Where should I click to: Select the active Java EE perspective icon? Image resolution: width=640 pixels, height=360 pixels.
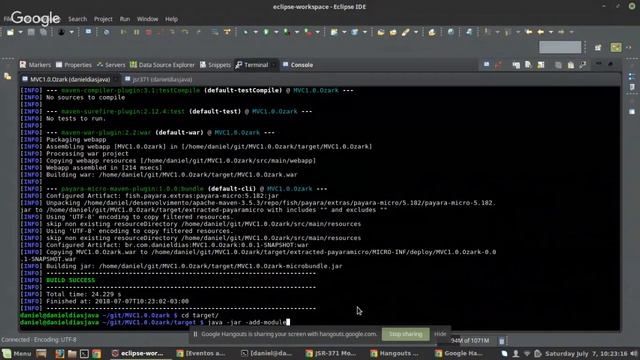point(616,47)
